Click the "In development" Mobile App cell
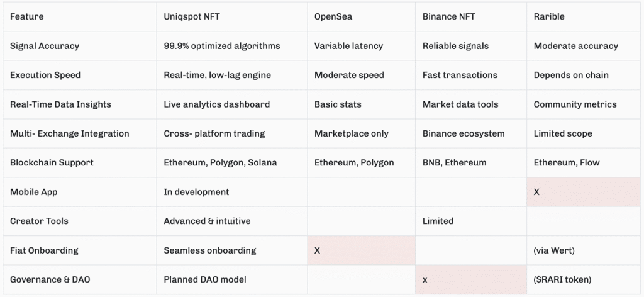The image size is (644, 297). pyautogui.click(x=196, y=192)
